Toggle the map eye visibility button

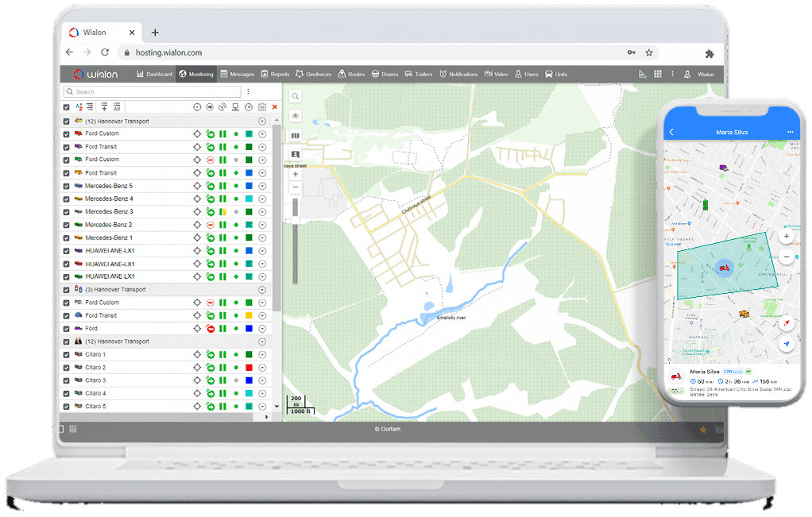pyautogui.click(x=296, y=116)
